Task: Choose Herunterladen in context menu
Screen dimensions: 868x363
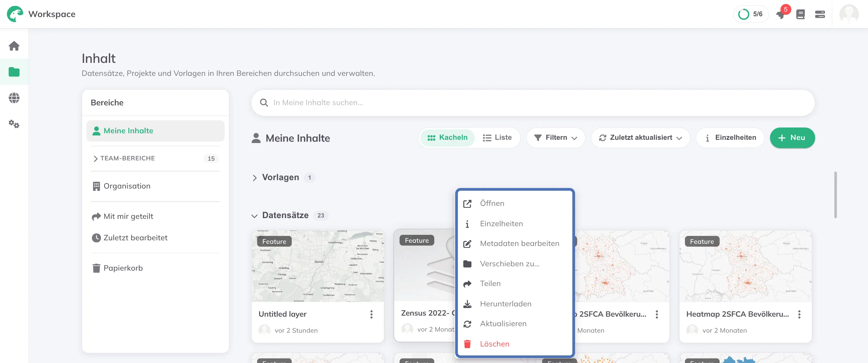Action: point(515,304)
